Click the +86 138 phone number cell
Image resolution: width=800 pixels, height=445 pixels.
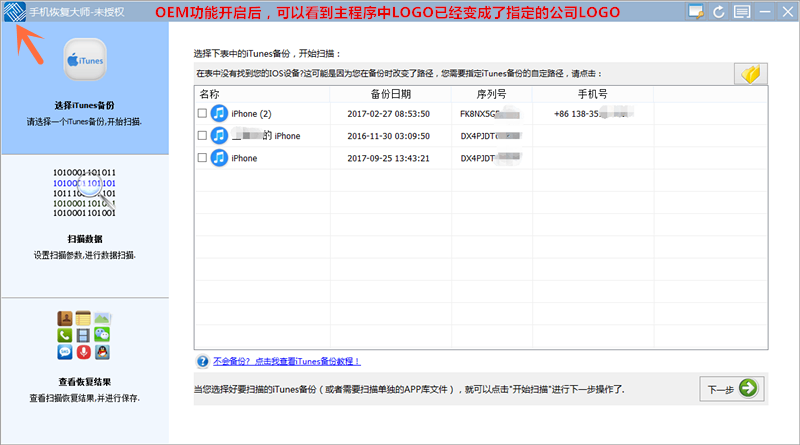pos(593,113)
